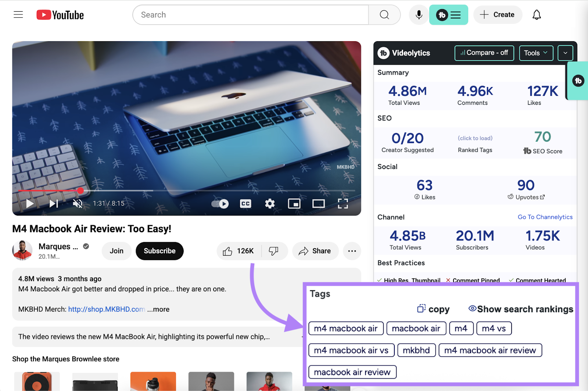The width and height of the screenshot is (588, 391).
Task: Expand the Videolytics panel chevron
Action: (x=565, y=53)
